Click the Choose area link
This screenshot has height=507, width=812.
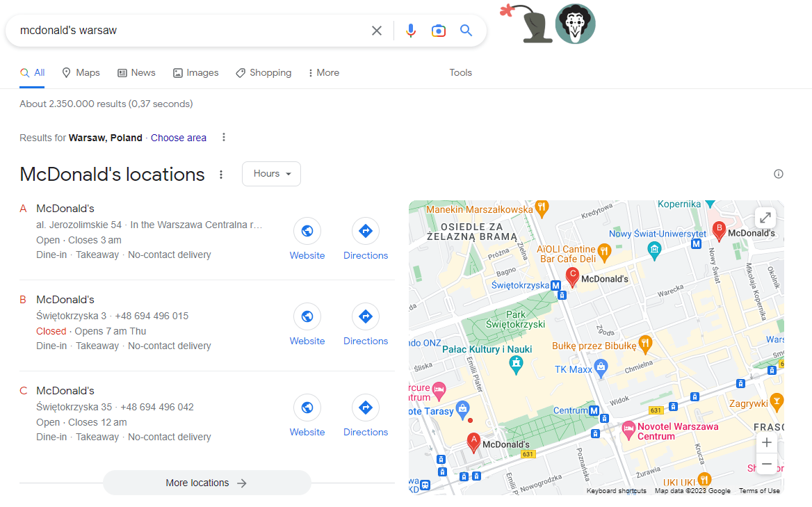tap(179, 138)
